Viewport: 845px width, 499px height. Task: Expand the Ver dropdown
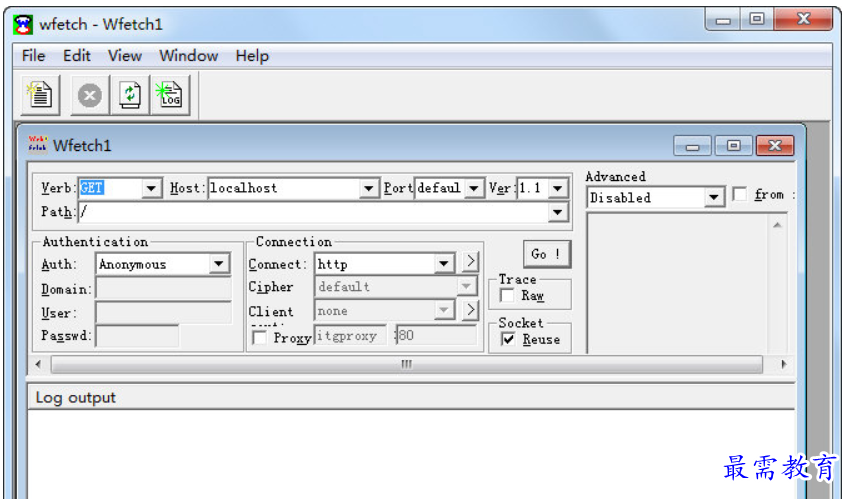[558, 188]
